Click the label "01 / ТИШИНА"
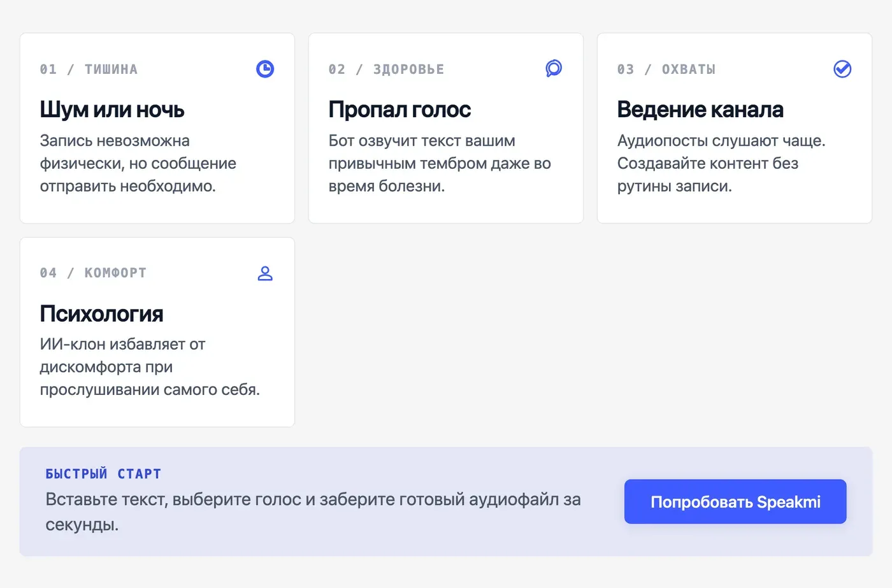 [89, 69]
